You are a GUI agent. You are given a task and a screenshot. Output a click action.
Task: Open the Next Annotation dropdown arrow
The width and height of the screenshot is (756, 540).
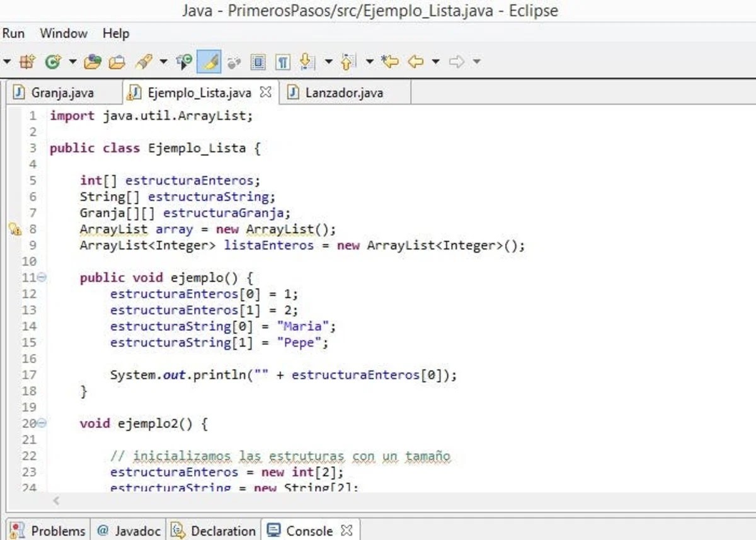click(328, 62)
